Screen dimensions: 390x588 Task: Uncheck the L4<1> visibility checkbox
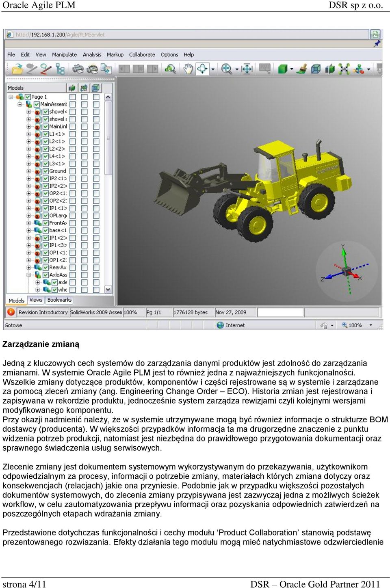click(x=46, y=156)
